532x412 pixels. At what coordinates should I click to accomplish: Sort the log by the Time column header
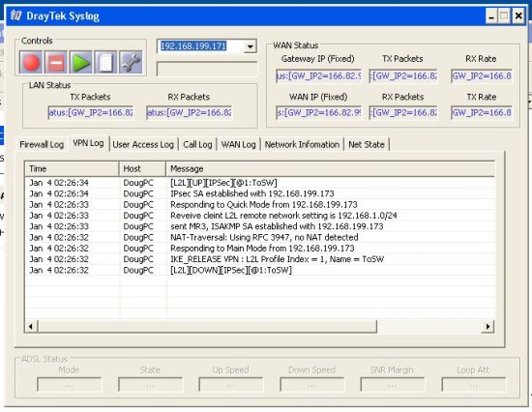coord(72,168)
